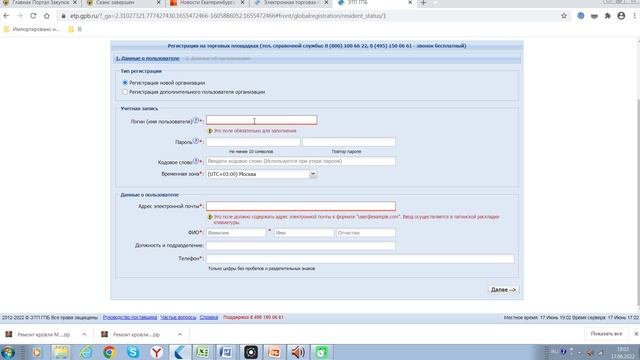Open PowerPoint from the taskbar

click(274, 352)
